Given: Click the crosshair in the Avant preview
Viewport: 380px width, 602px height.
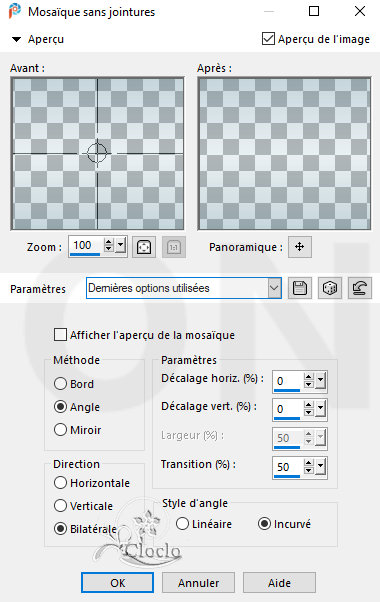Looking at the screenshot, I should click(97, 153).
